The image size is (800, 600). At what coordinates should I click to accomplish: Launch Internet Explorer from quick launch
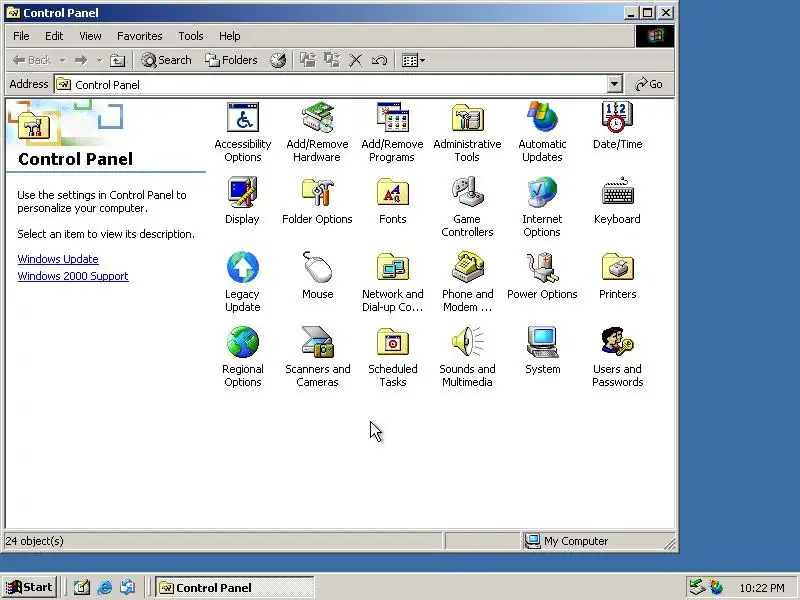(x=105, y=588)
